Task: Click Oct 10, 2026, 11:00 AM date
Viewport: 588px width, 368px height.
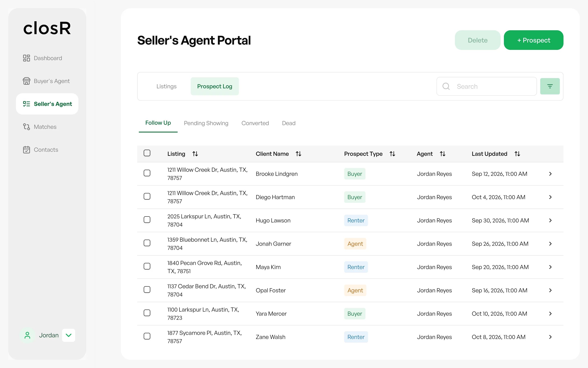Action: coord(499,314)
